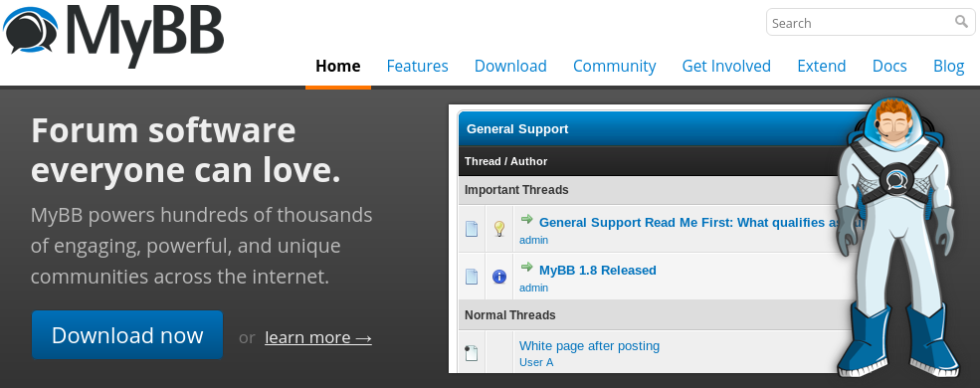Click the astronaut mascot image
The image size is (980, 388).
896,238
